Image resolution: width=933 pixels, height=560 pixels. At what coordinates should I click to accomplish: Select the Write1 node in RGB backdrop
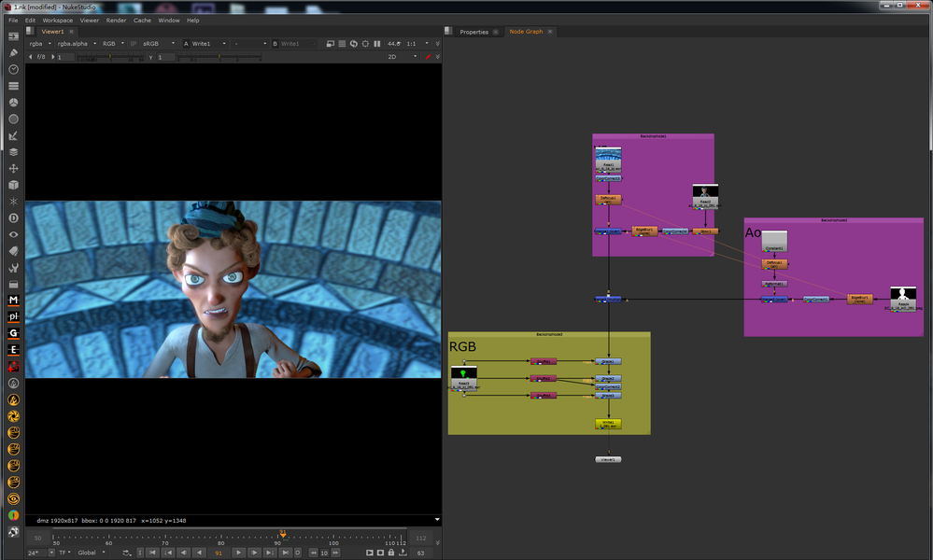click(x=608, y=424)
